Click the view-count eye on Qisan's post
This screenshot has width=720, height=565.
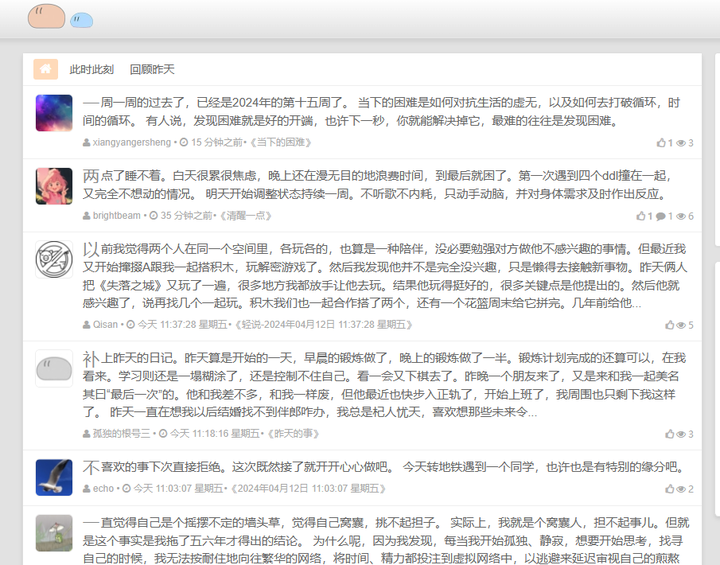click(681, 326)
